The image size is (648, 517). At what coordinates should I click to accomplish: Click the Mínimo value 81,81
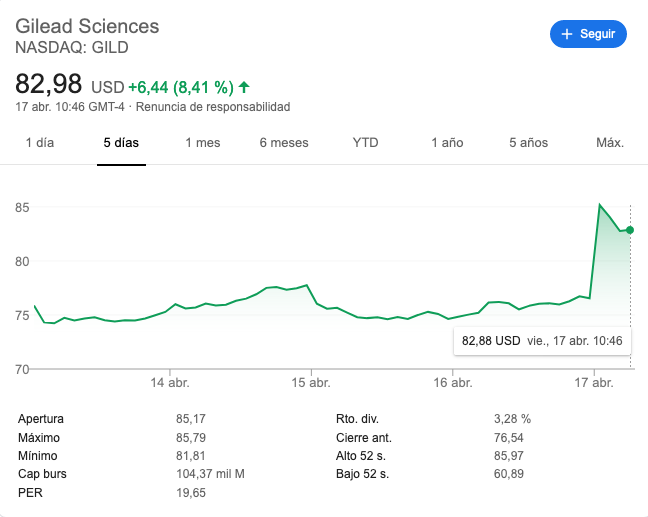pos(191,456)
